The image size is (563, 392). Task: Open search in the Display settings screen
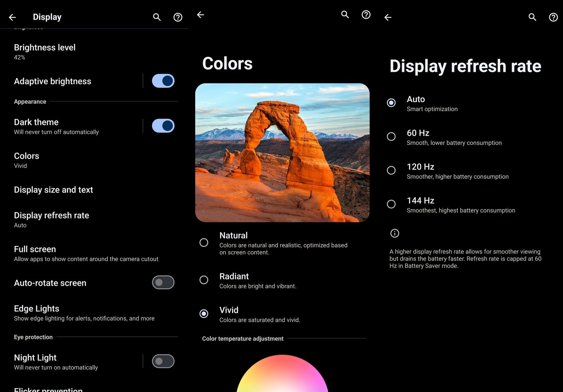[157, 17]
